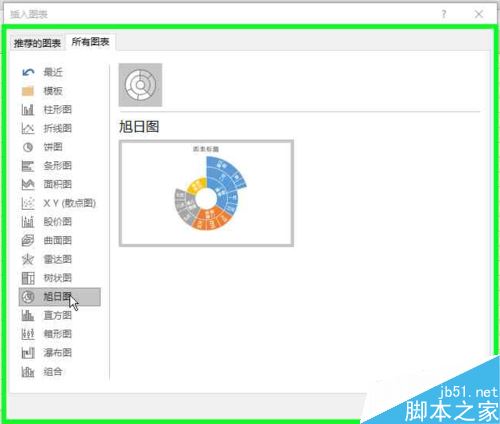Choose the 面积图 area chart icon
The width and height of the screenshot is (500, 424).
(x=28, y=184)
